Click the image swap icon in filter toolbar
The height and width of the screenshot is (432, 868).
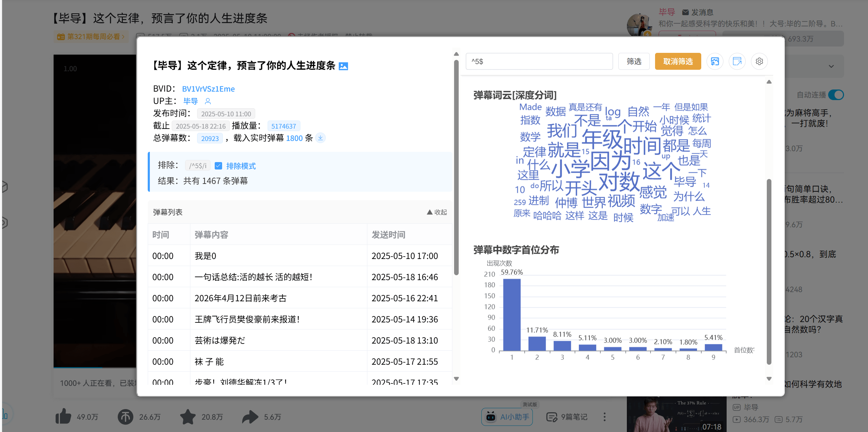tap(715, 61)
